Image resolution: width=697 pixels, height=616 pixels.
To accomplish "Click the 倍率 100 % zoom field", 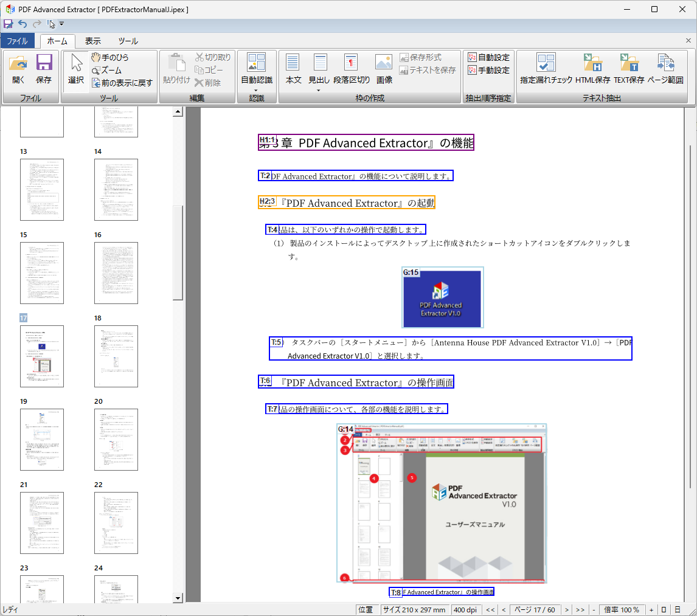I will [x=622, y=610].
